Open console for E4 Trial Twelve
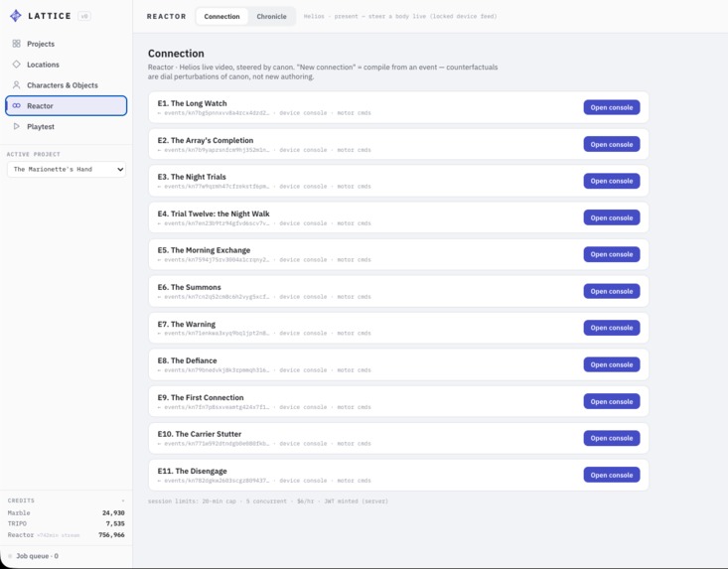The width and height of the screenshot is (728, 569). (x=612, y=217)
